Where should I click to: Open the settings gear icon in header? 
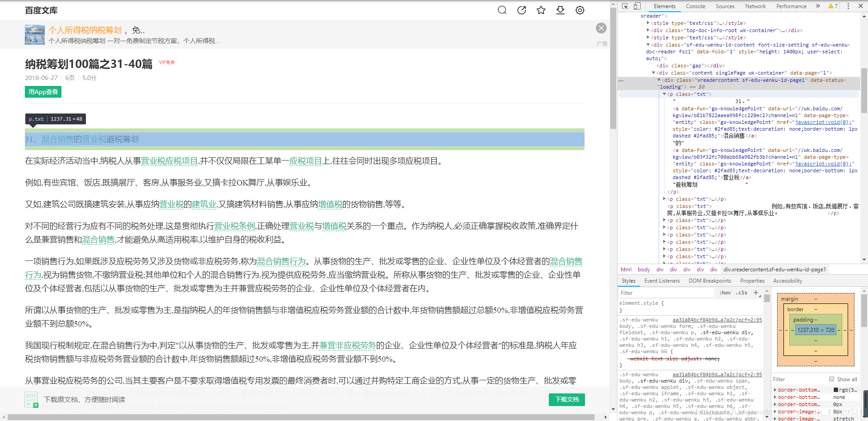(580, 10)
